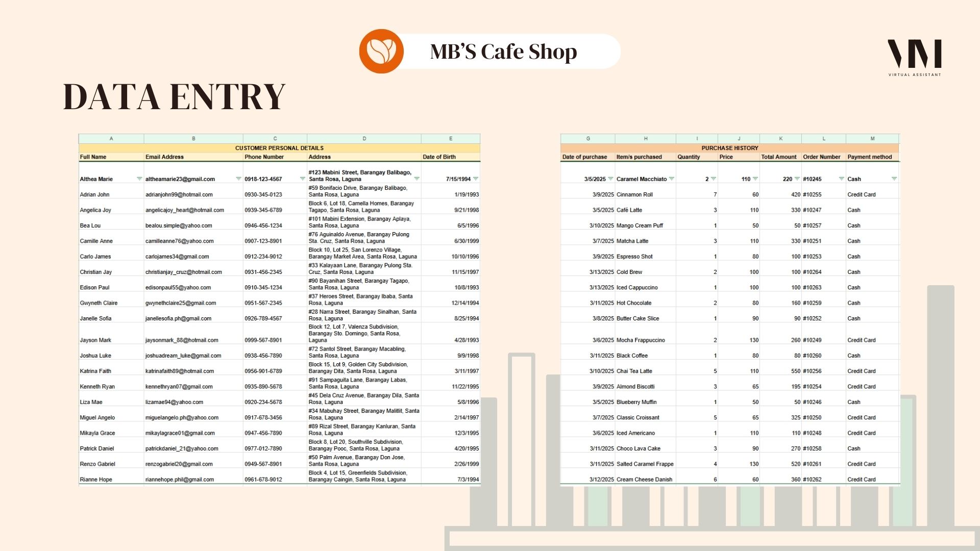Select column M header
This screenshot has width=980, height=551.
(x=872, y=139)
